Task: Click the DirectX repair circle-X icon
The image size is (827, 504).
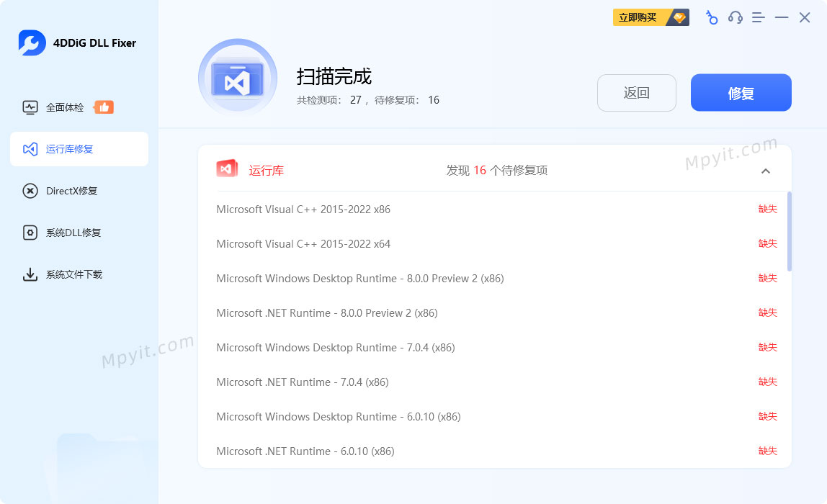Action: [30, 191]
